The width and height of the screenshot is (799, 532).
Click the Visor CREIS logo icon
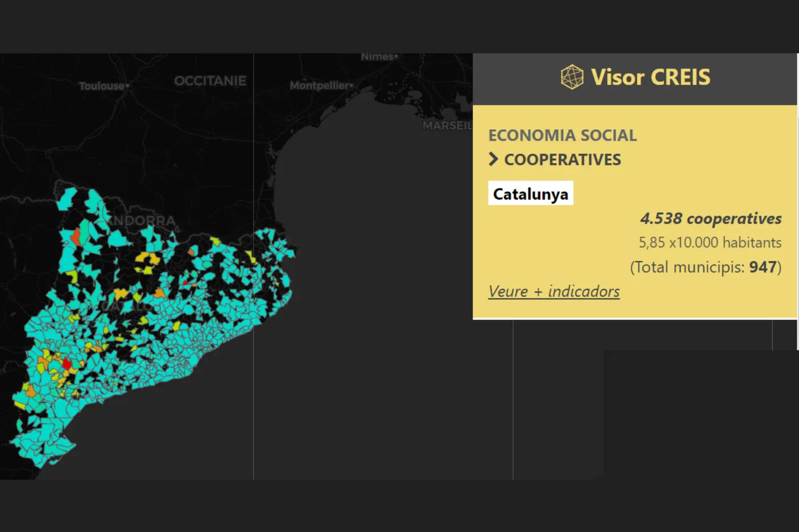[x=572, y=77]
